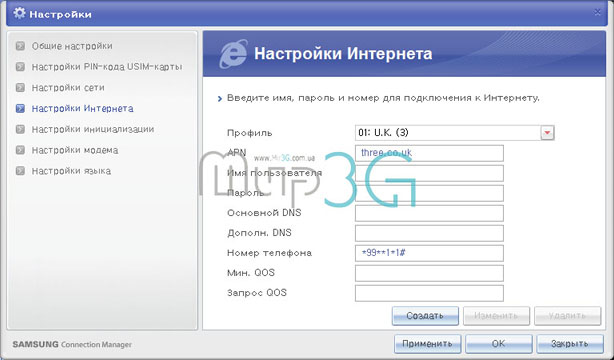Open Настройки языка section
The width and height of the screenshot is (614, 360).
point(71,171)
